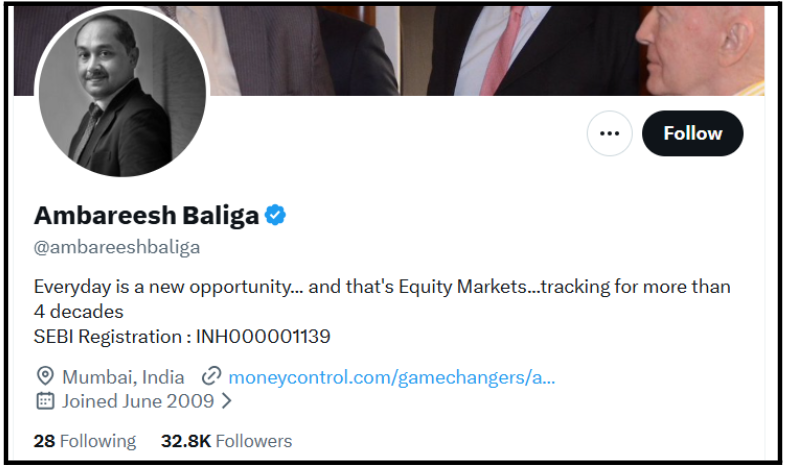Click the @ambareeshbaliga handle
The width and height of the screenshot is (790, 466).
pyautogui.click(x=117, y=247)
